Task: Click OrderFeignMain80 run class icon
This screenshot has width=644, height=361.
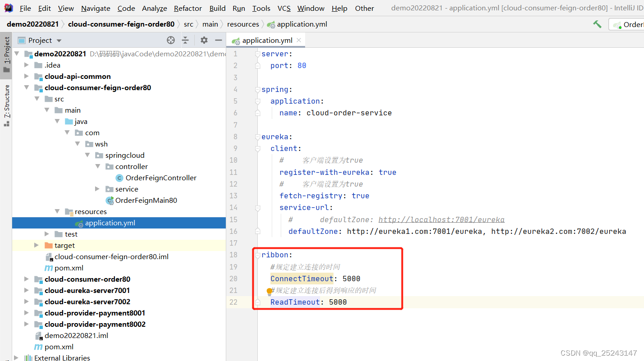Action: coord(110,201)
